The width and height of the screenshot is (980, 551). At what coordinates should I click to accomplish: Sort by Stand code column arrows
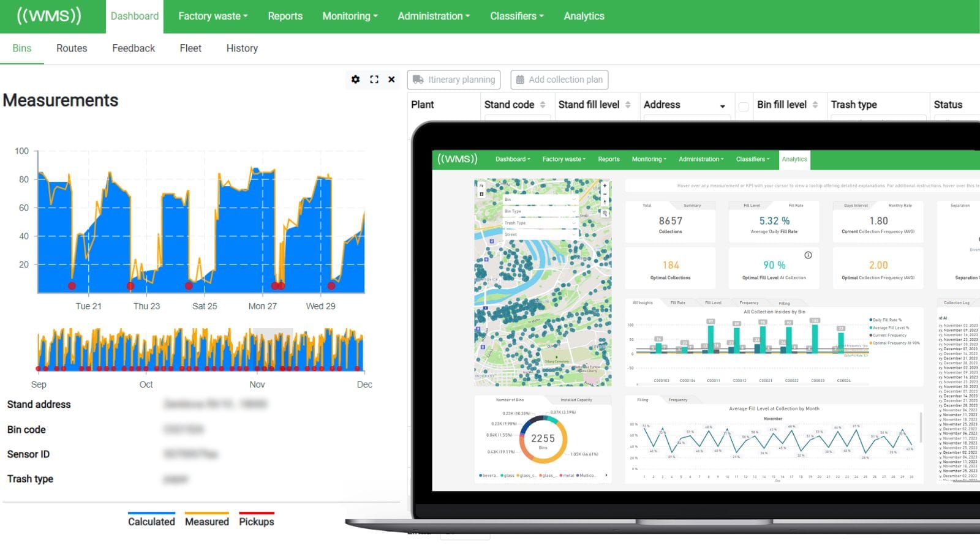tap(543, 105)
